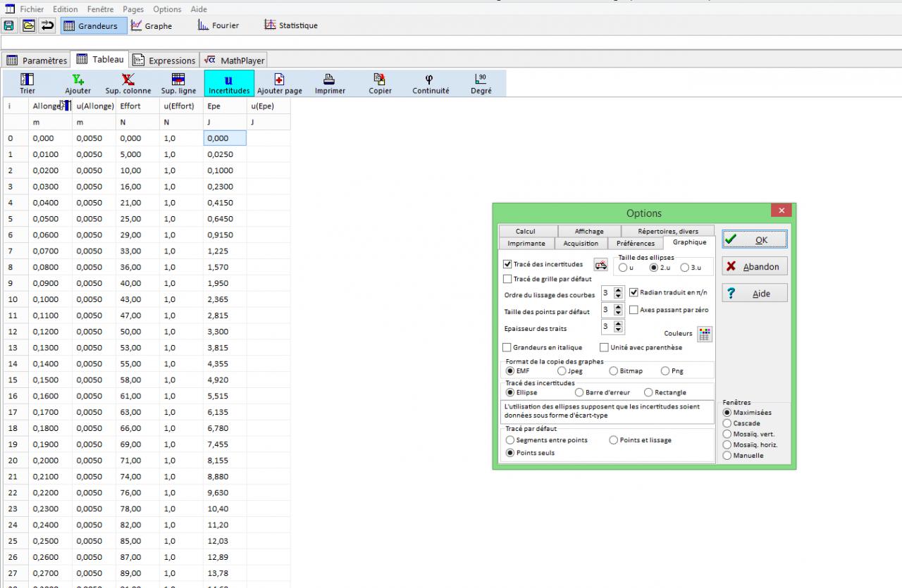Enable Tracé de grille par défaut
Viewport: 902px width, 588px height.
(507, 279)
